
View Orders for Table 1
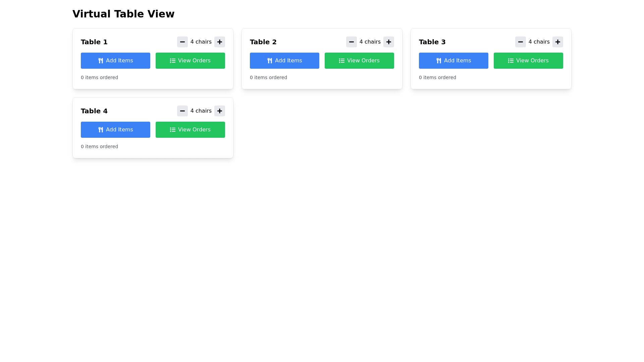[x=190, y=61]
